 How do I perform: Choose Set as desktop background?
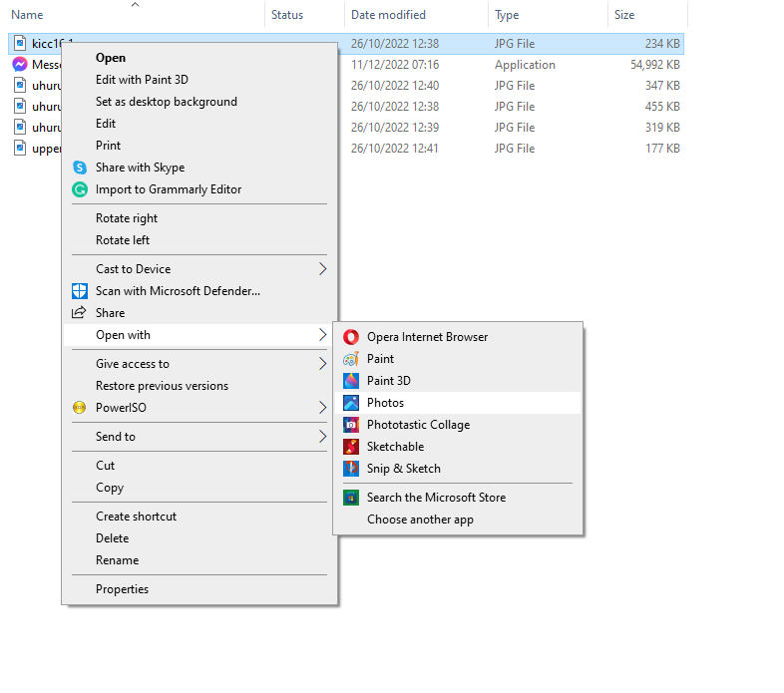(x=167, y=102)
